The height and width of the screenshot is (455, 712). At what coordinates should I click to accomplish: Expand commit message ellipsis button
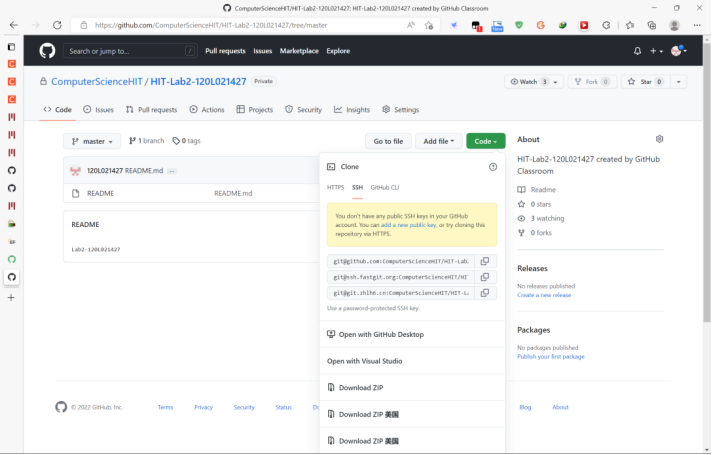(172, 171)
